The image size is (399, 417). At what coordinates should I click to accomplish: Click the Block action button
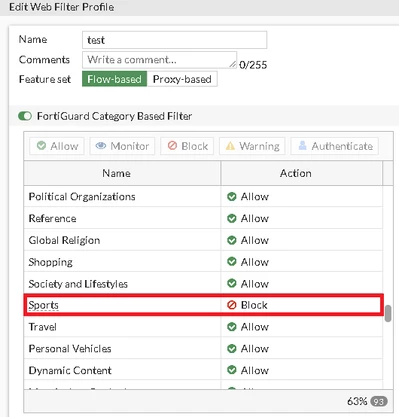[187, 146]
